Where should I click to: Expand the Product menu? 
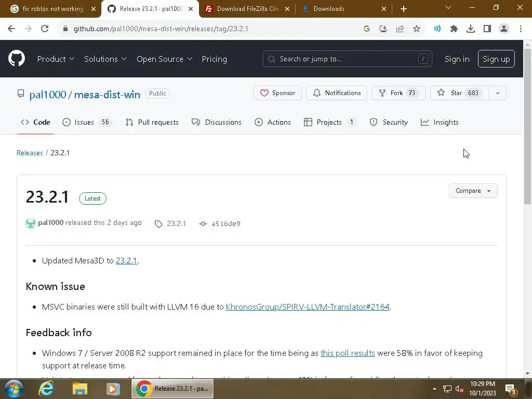coord(56,59)
